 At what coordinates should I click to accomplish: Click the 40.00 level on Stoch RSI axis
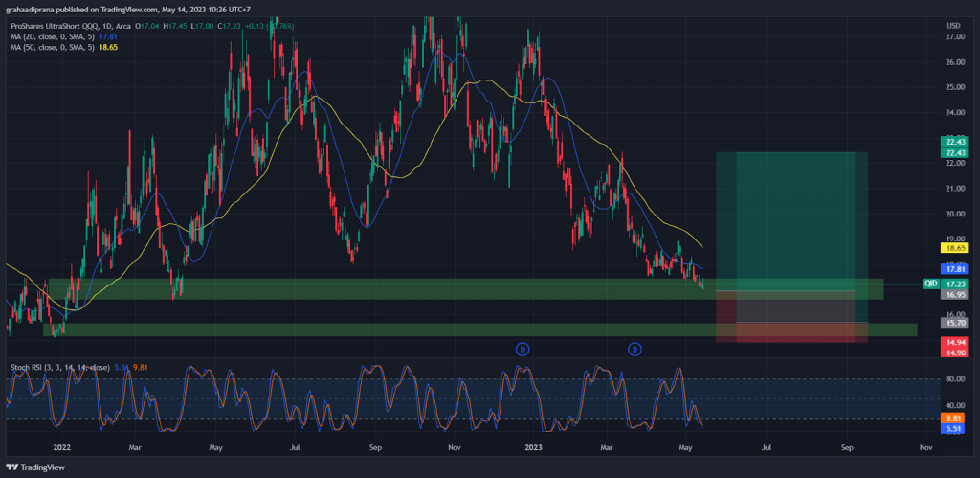tap(954, 405)
